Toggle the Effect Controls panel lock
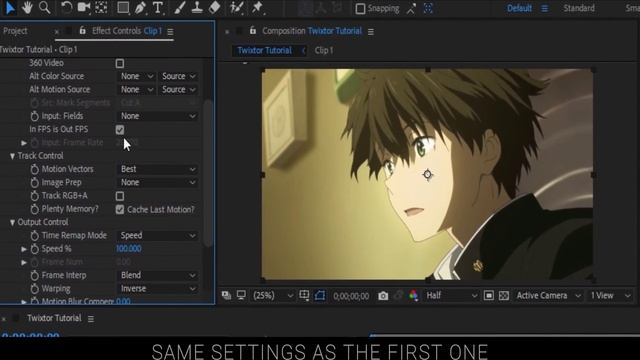Image resolution: width=640 pixels, height=360 pixels. [x=82, y=31]
